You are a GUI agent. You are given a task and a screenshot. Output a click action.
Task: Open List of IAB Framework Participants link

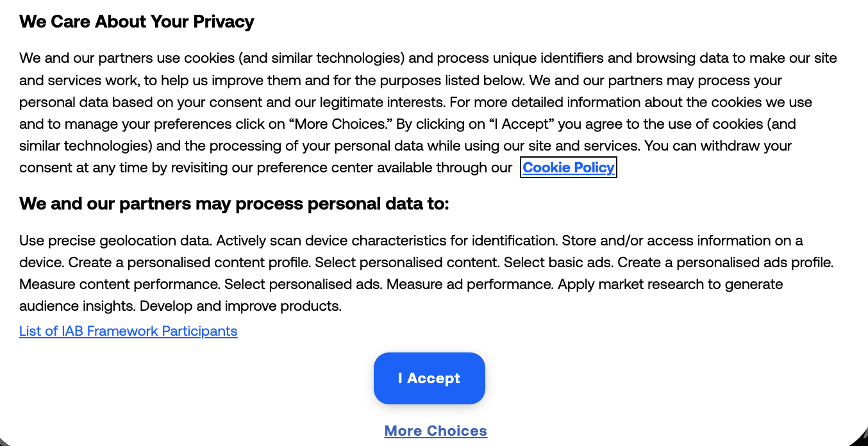click(x=128, y=331)
